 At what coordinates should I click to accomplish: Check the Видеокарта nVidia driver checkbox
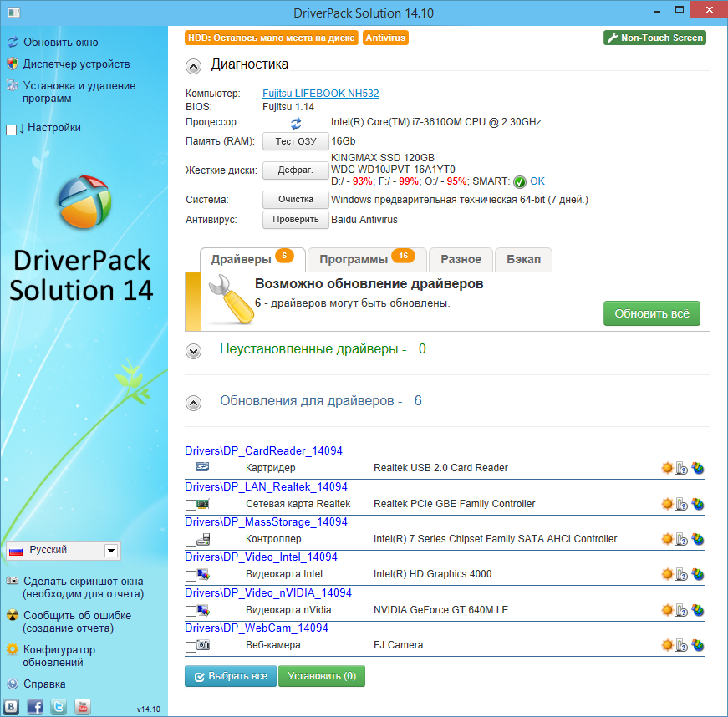click(191, 611)
